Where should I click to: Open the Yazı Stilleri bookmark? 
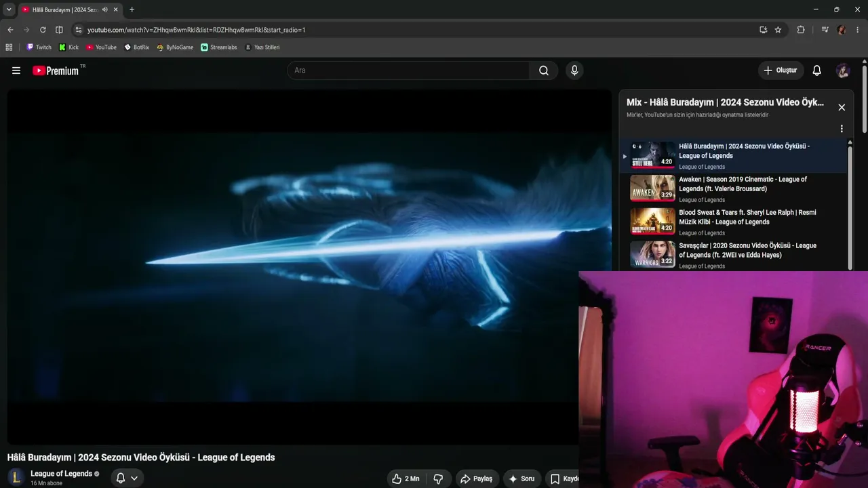[262, 47]
